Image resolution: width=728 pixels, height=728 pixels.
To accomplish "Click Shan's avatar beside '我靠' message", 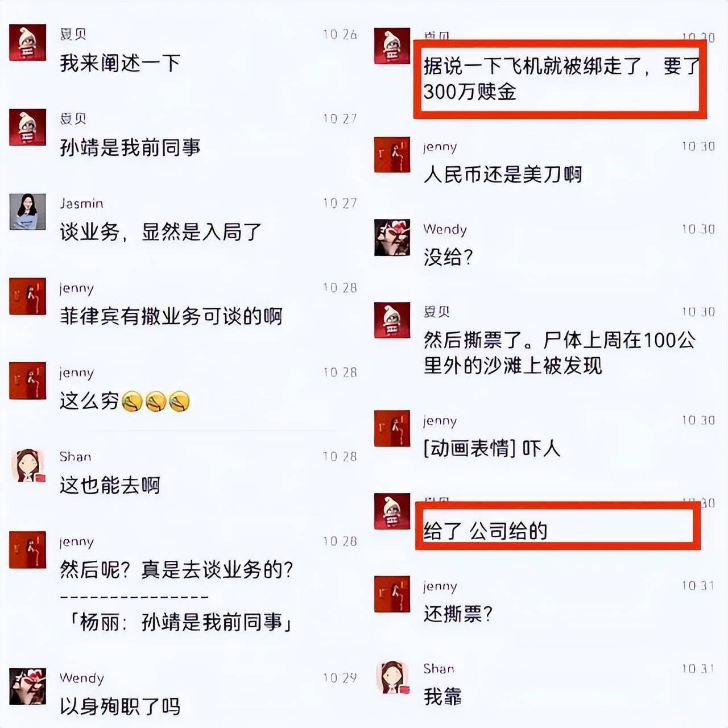I will pos(392,677).
